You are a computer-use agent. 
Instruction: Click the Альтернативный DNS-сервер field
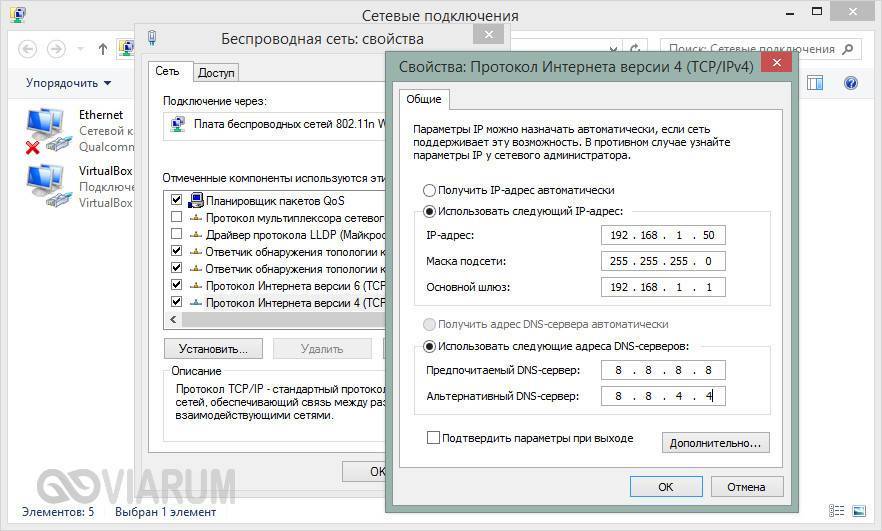tap(663, 396)
